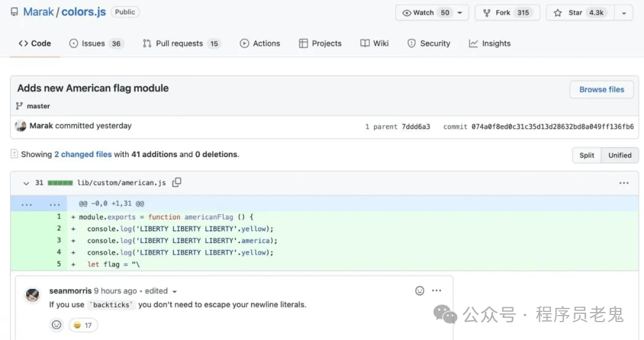Click the Pull requests count badge 15
The image size is (644, 340).
[x=214, y=43]
